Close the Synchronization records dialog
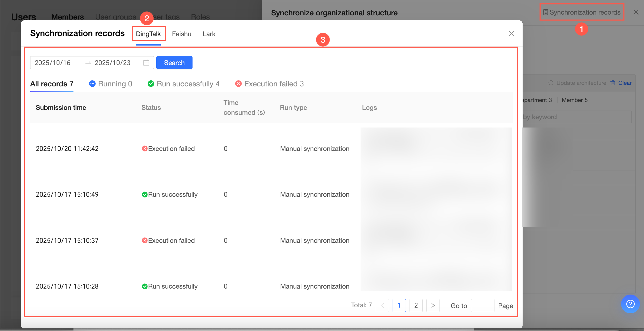Image resolution: width=644 pixels, height=331 pixels. tap(511, 34)
